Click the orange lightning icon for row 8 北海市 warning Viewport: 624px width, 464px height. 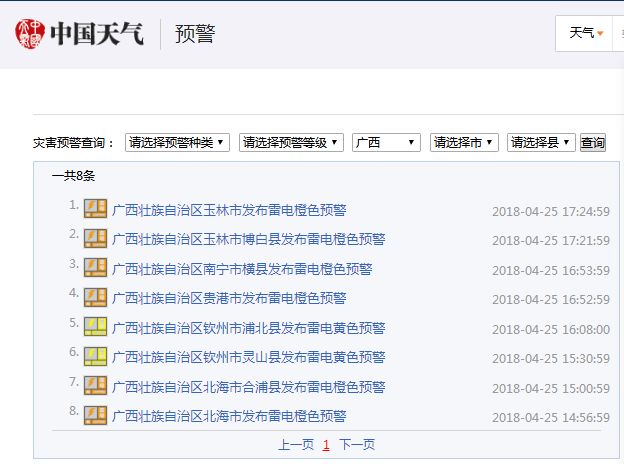tap(95, 415)
